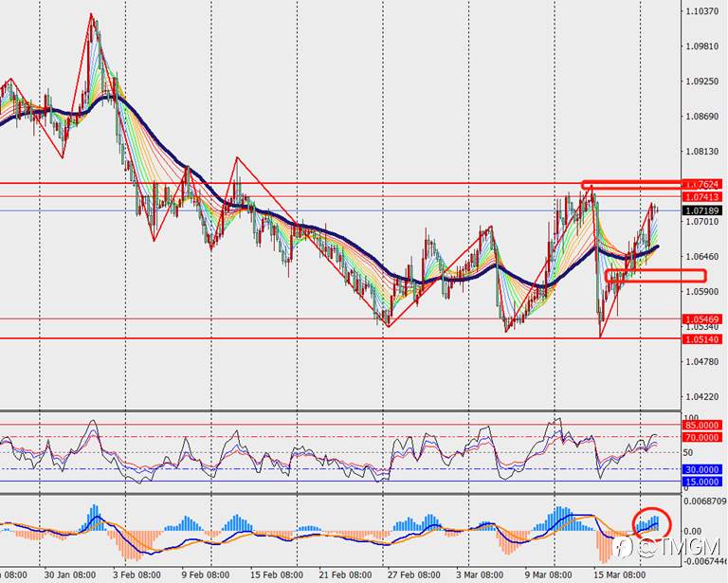Select the 50 midline oscillator label

tap(687, 452)
